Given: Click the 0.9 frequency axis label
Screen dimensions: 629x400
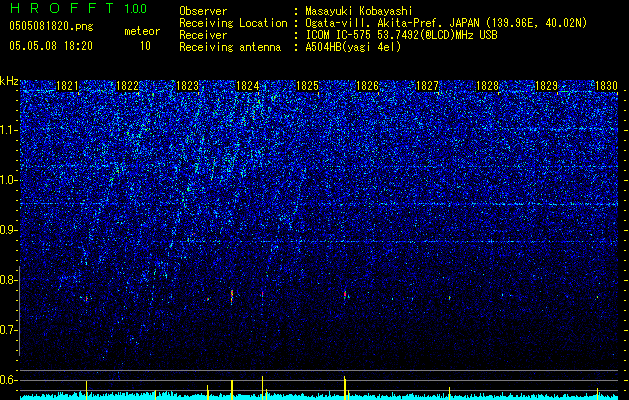Looking at the screenshot, I should click(x=9, y=230).
